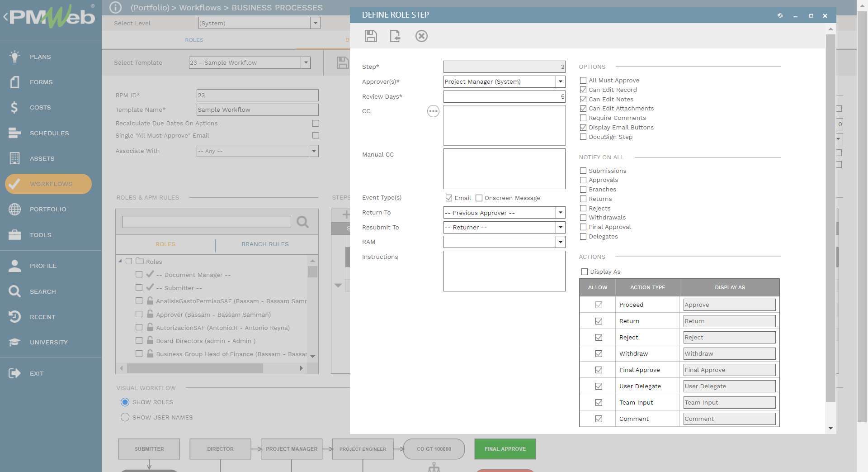Open the Tools section from the sidebar

(40, 235)
